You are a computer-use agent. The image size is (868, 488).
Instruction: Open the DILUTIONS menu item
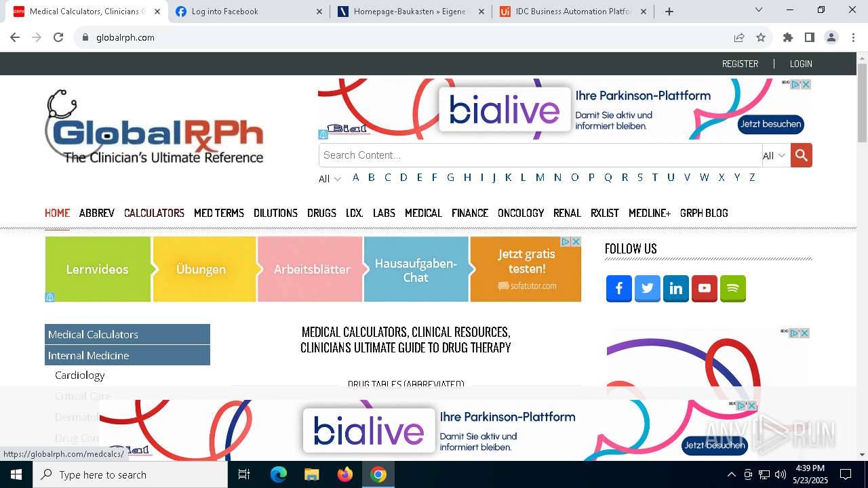coord(275,213)
